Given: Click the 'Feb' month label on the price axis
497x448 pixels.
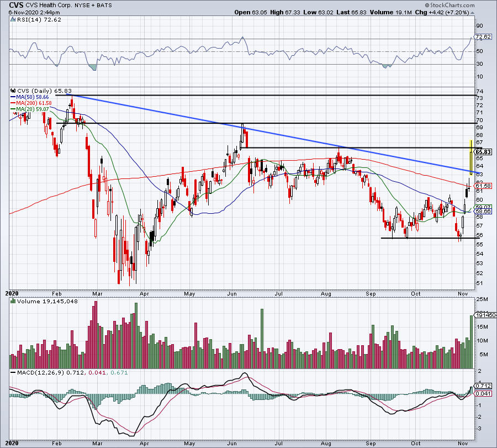Looking at the screenshot, I should click(x=57, y=293).
